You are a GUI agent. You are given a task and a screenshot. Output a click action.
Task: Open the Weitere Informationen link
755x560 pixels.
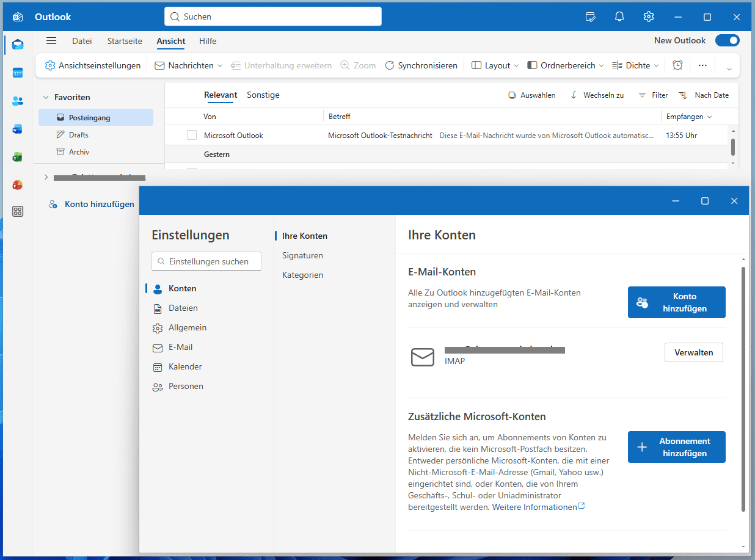pos(539,507)
